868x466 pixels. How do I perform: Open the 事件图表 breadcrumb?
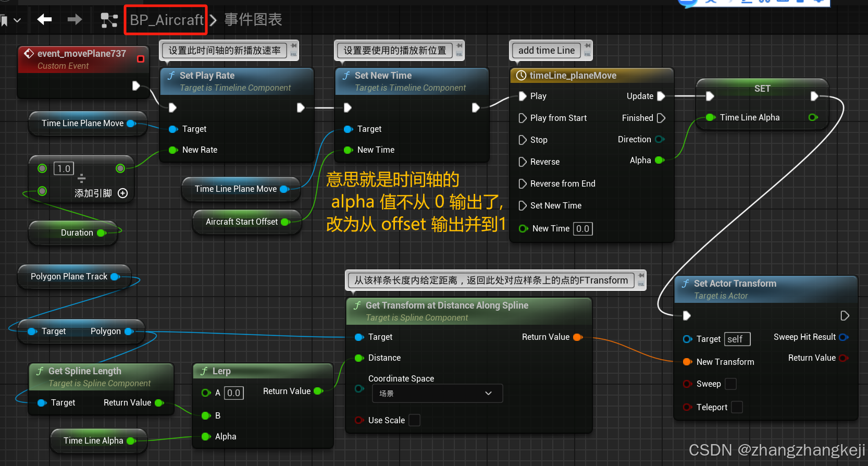(253, 20)
